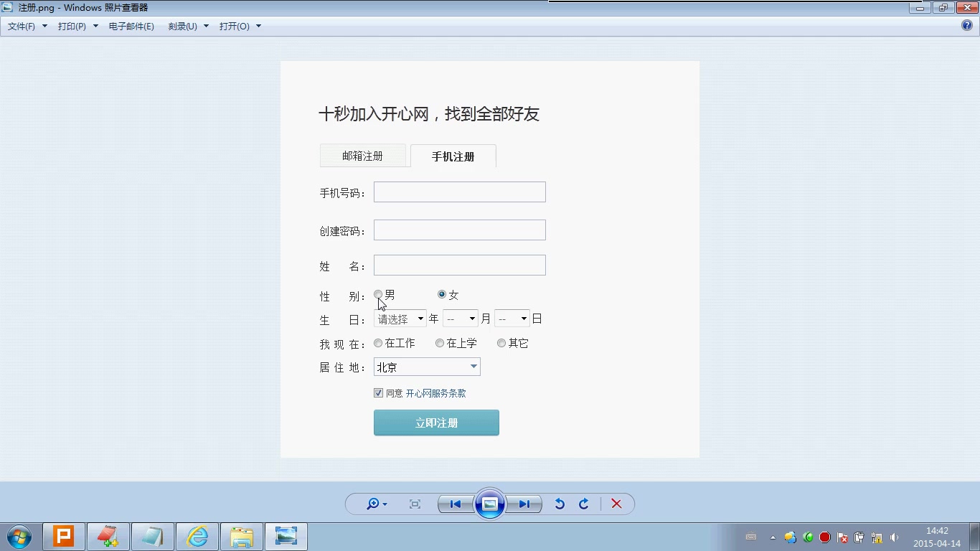Open the Action Center flag icon
The width and height of the screenshot is (980, 551).
coord(842,537)
